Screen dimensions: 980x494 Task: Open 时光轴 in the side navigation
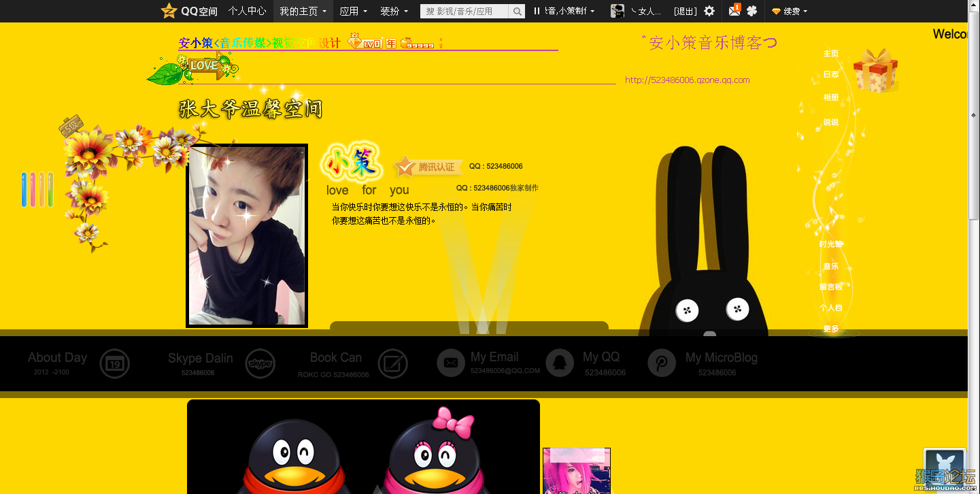(x=831, y=244)
